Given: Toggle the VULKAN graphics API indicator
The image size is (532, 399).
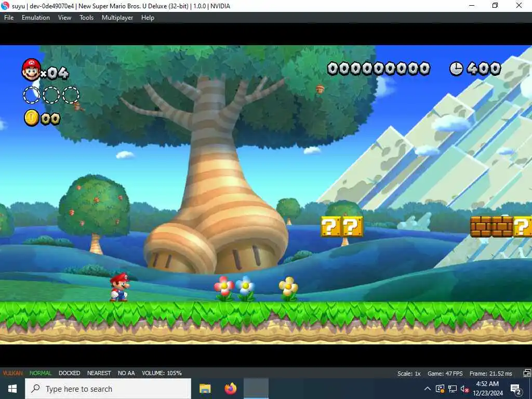Looking at the screenshot, I should (13, 373).
